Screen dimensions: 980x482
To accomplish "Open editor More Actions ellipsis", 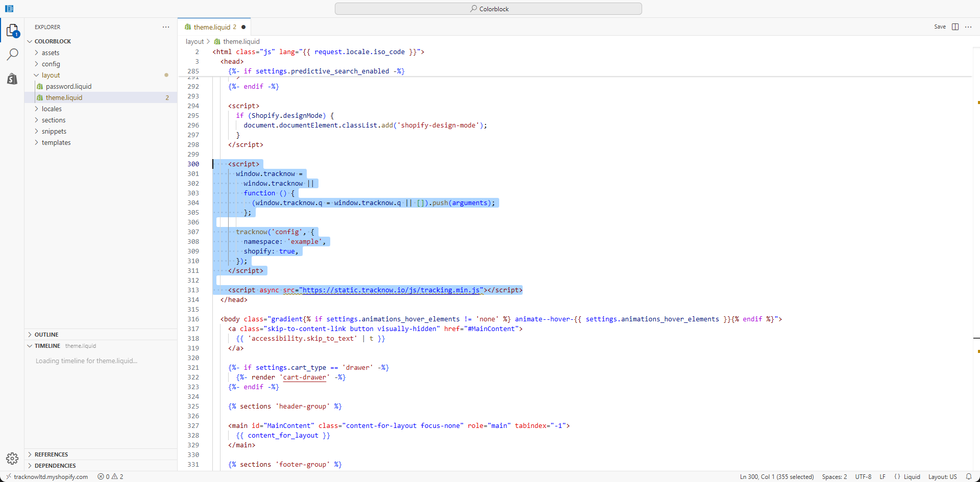I will 968,27.
